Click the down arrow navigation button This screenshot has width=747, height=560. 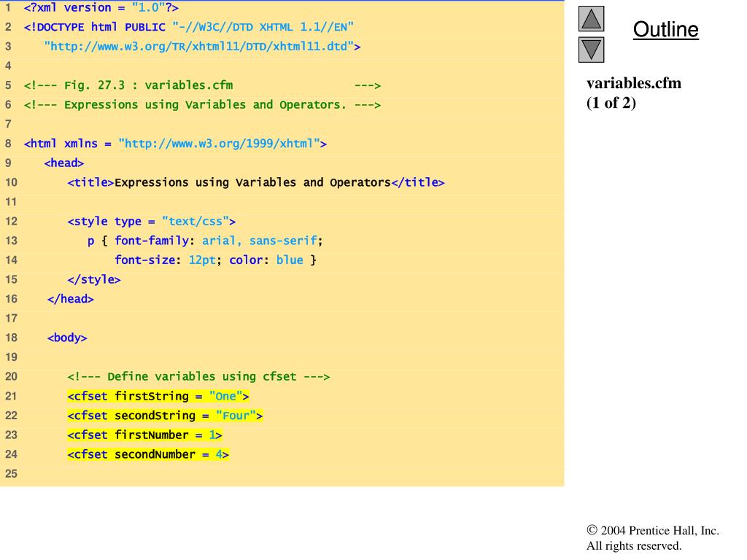click(x=591, y=50)
